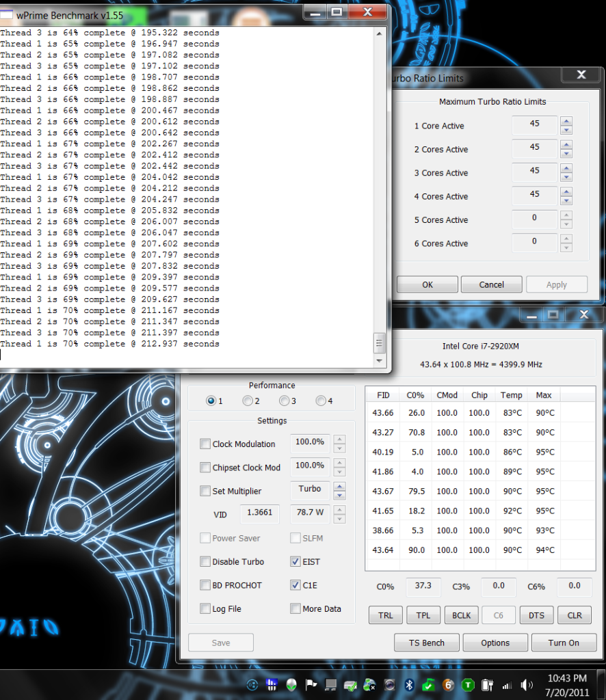Select Performance profile 3 radio button
606x700 pixels.
[284, 401]
